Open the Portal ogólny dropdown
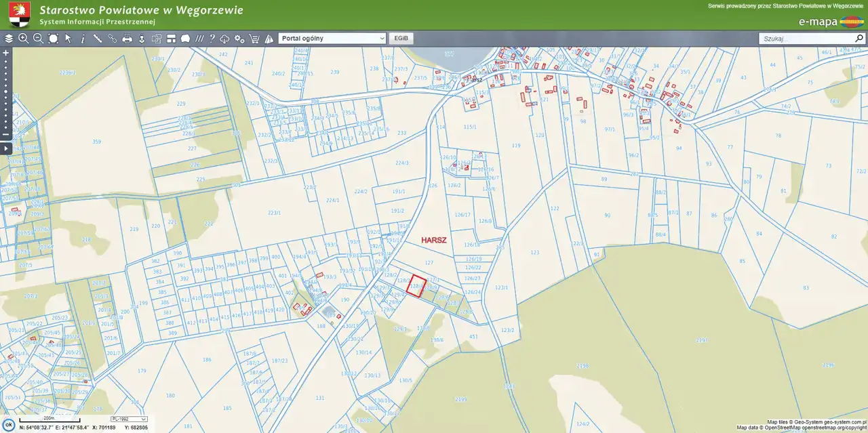Screen dimensions: 868x433 (332, 39)
